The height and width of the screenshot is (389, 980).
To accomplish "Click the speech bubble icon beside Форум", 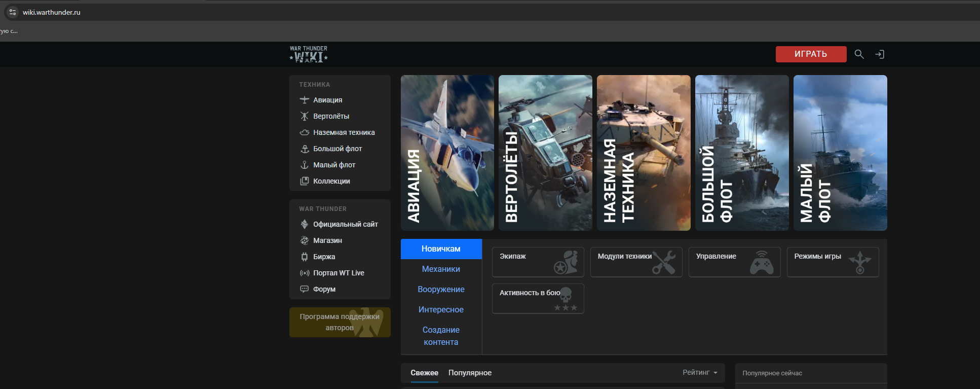I will pyautogui.click(x=305, y=289).
